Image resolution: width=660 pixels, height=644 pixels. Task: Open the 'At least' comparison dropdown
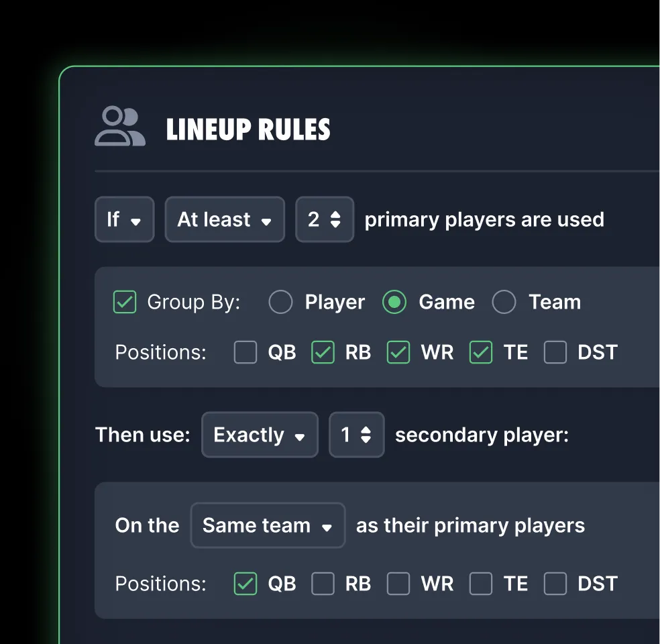(224, 219)
